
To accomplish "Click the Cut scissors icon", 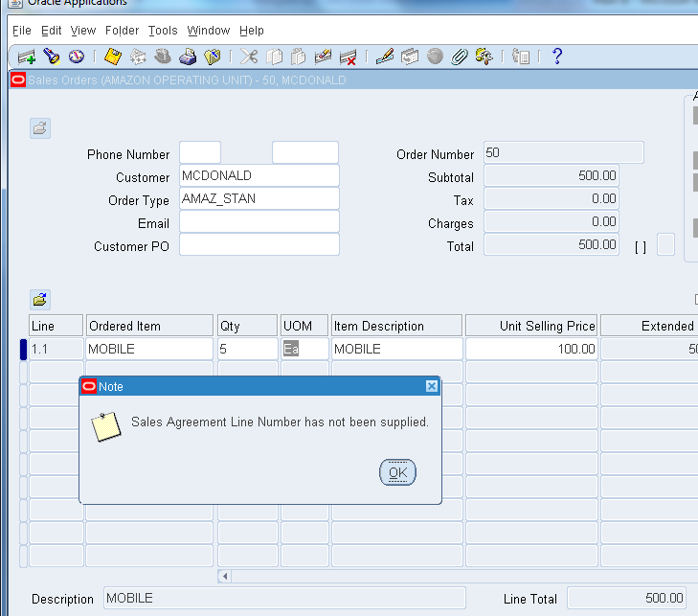I will pos(249,57).
